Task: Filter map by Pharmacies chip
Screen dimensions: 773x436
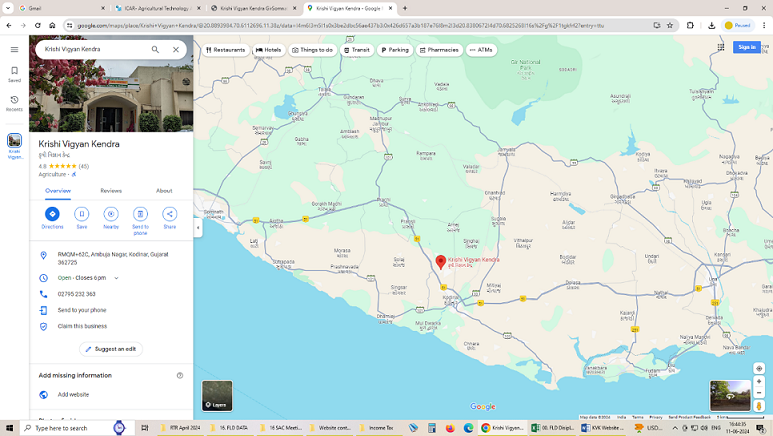Action: (x=439, y=50)
